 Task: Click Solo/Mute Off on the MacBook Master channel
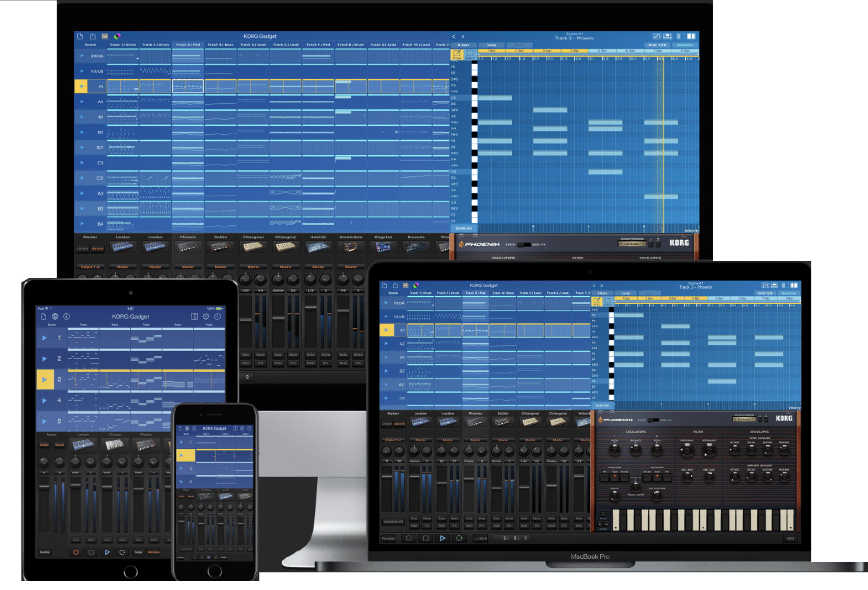tap(393, 522)
